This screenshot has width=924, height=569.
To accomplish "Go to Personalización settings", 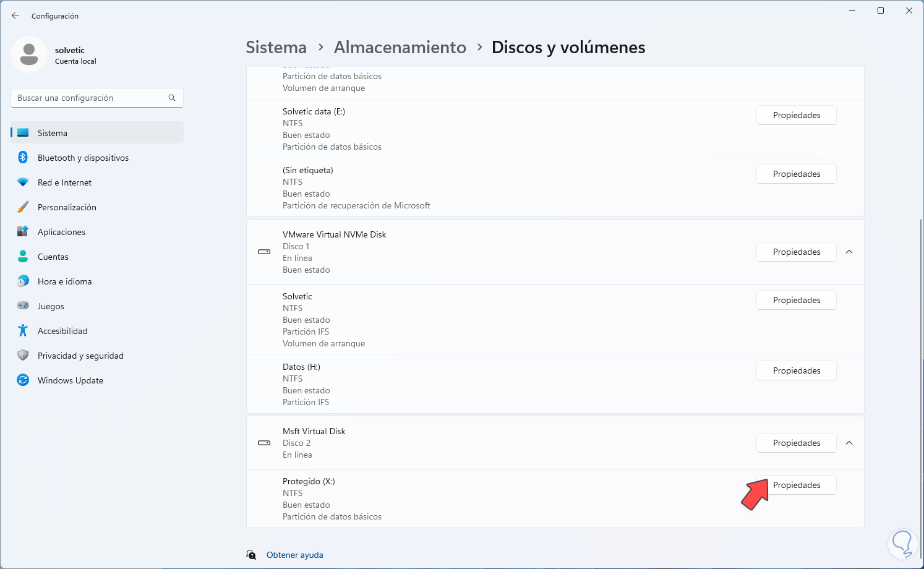I will pos(67,207).
